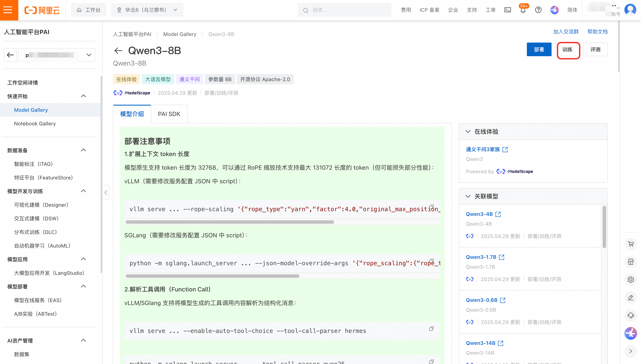Collapse the AI资产管理 section
Image resolution: width=641 pixels, height=364 pixels.
click(x=83, y=340)
